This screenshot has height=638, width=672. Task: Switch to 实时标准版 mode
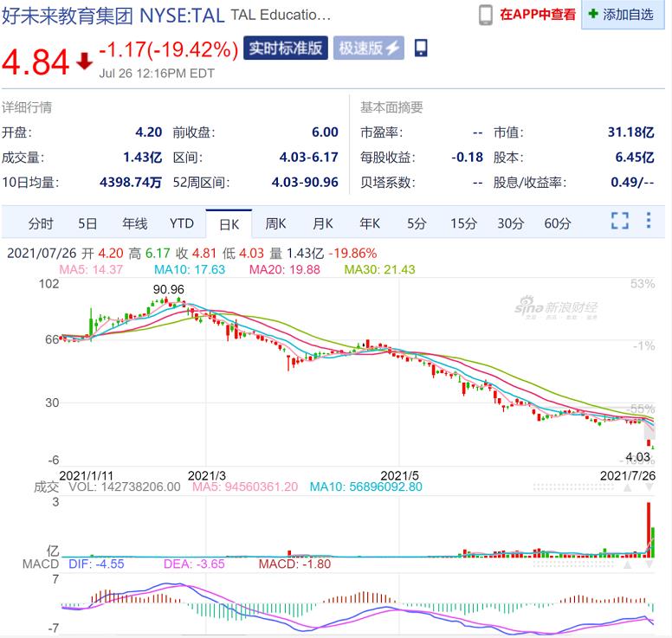point(286,48)
